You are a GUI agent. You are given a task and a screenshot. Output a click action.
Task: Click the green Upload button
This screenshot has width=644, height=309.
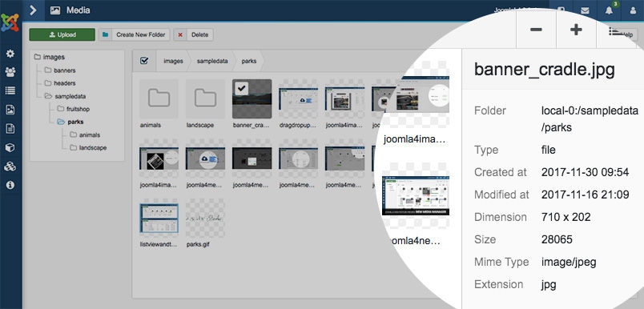click(62, 35)
